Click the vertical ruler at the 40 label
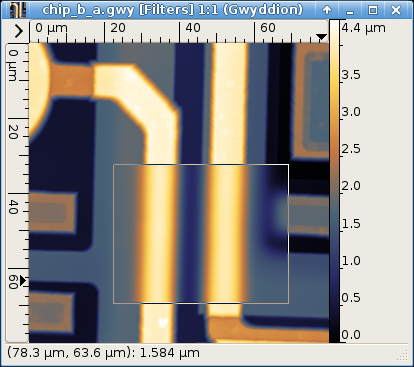The width and height of the screenshot is (414, 367). coord(13,207)
